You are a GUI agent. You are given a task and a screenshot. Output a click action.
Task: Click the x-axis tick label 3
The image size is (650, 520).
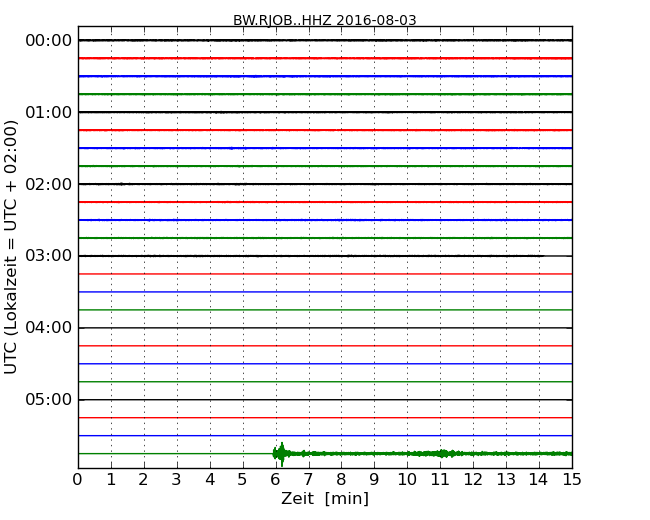[177, 480]
